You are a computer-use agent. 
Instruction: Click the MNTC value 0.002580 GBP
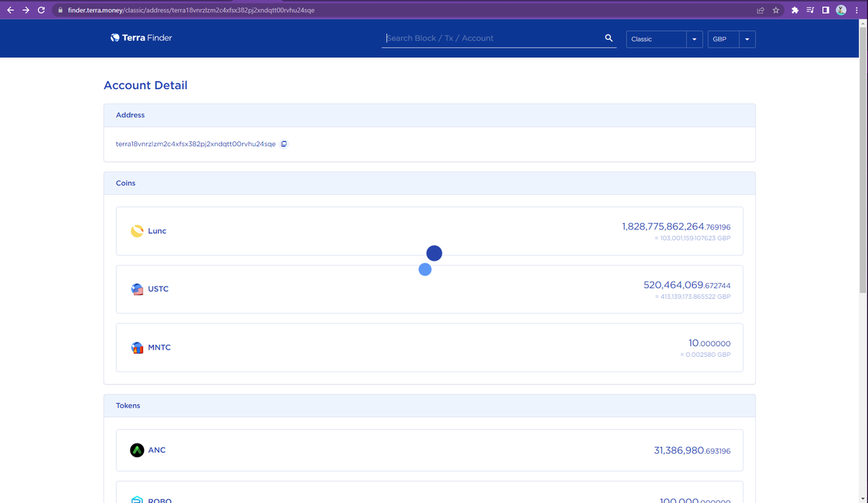click(705, 355)
